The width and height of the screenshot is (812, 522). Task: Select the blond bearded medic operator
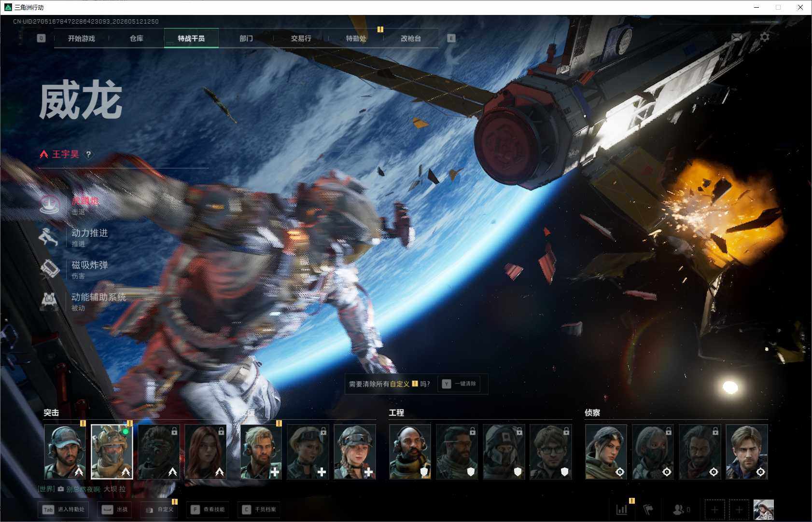coord(261,452)
